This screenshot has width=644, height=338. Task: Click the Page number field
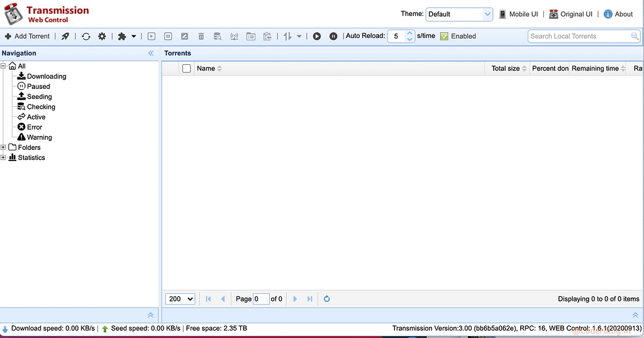(x=261, y=299)
